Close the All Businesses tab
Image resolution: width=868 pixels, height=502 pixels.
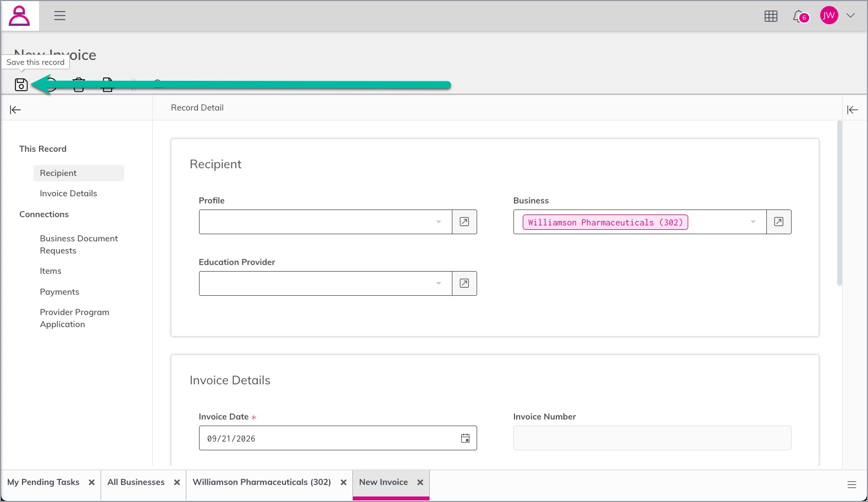(177, 482)
